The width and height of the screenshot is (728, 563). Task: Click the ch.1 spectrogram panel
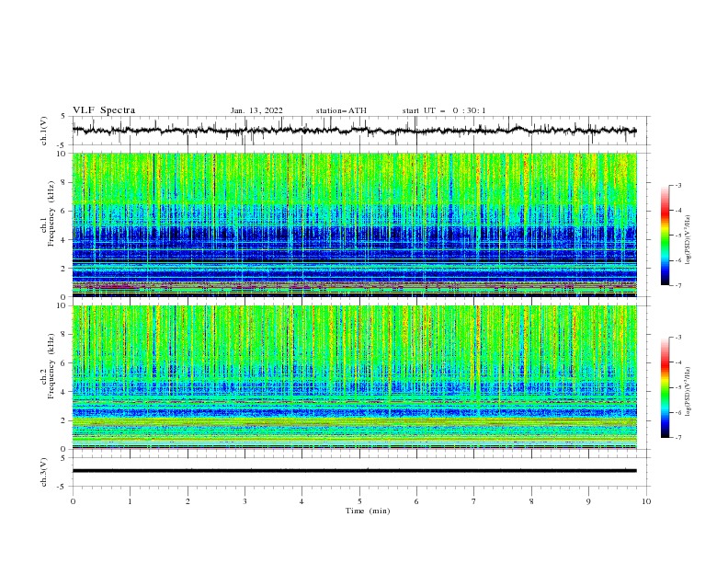point(355,224)
